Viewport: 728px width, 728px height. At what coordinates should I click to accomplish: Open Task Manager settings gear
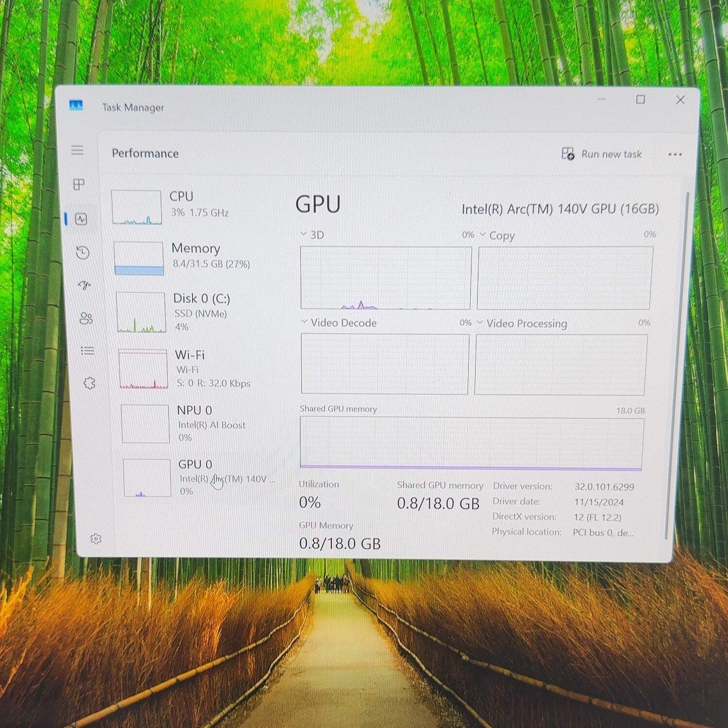96,539
